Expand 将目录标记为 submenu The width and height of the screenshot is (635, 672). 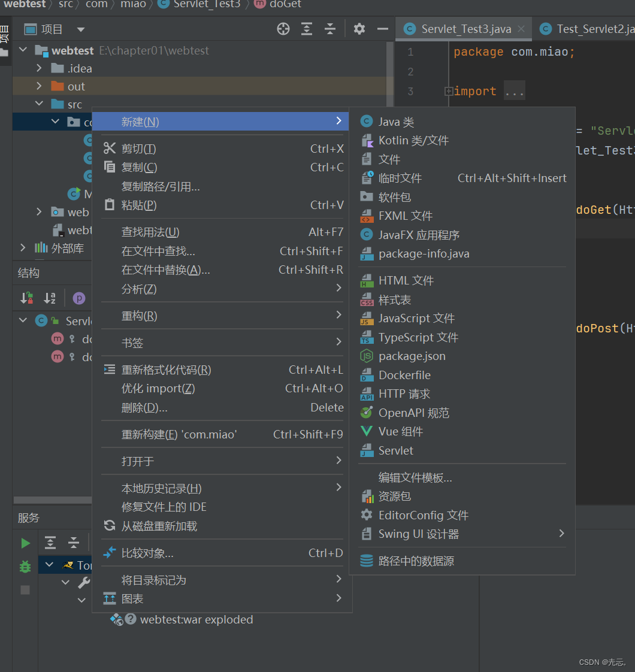click(x=222, y=580)
